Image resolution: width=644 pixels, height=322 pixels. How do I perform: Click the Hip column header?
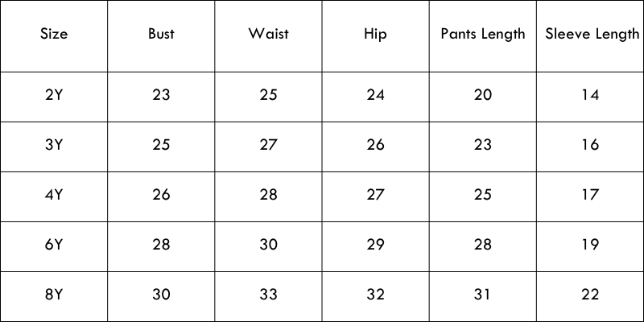(x=375, y=35)
